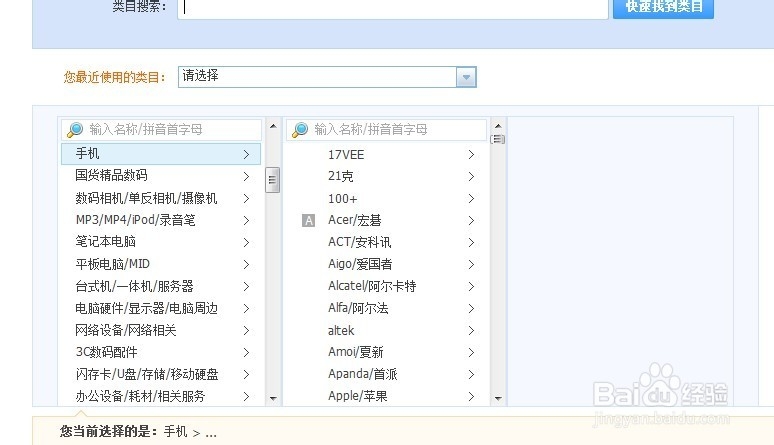Click dropdown arrow beside 请选择
774x445 pixels.
pos(466,77)
